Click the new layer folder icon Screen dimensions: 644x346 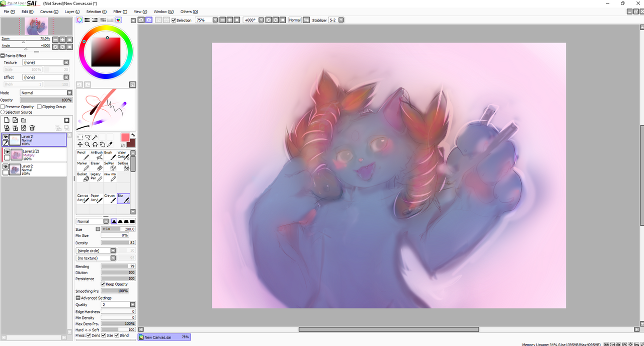point(24,120)
